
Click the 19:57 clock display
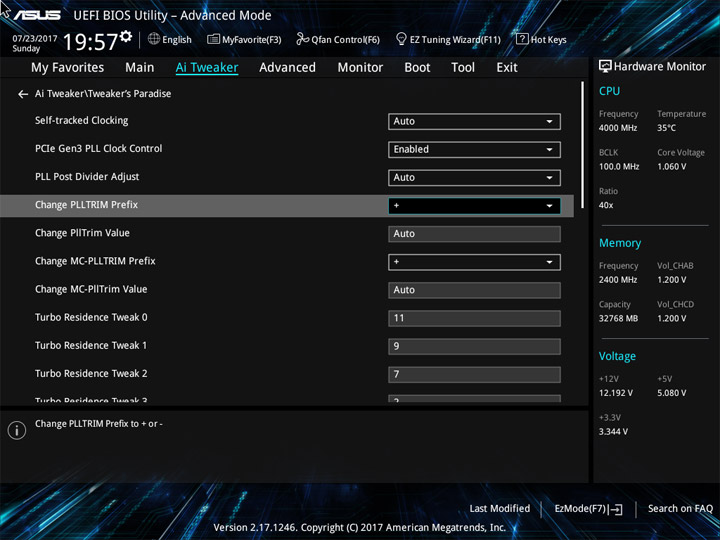pos(90,42)
